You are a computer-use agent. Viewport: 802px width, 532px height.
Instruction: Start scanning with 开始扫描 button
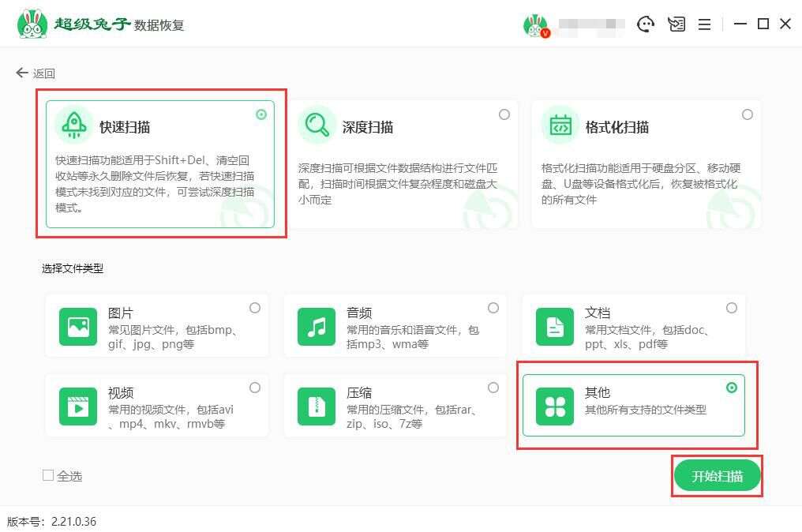pyautogui.click(x=717, y=476)
